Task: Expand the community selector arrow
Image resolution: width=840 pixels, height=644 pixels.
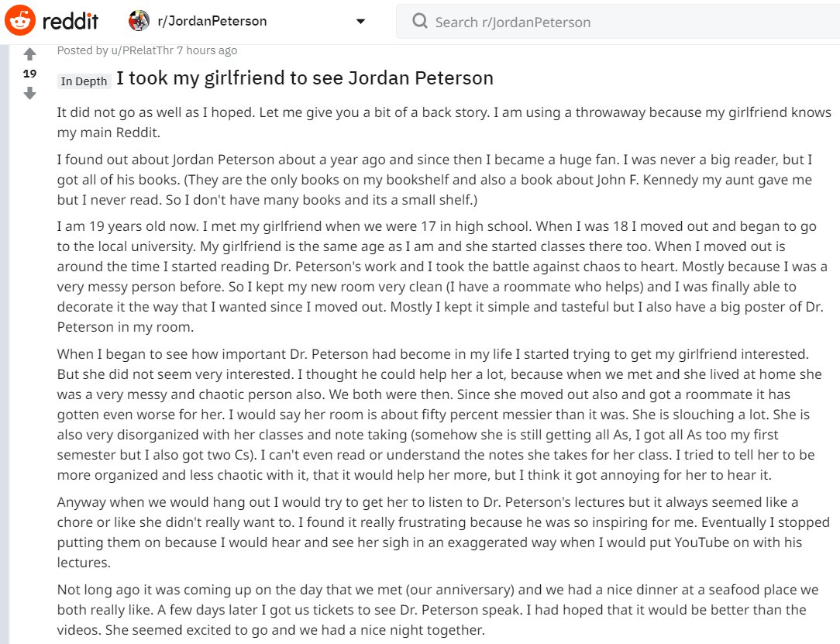Action: (360, 22)
